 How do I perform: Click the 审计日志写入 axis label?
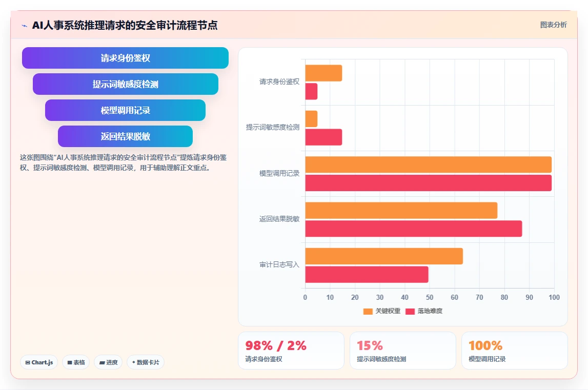tap(279, 265)
